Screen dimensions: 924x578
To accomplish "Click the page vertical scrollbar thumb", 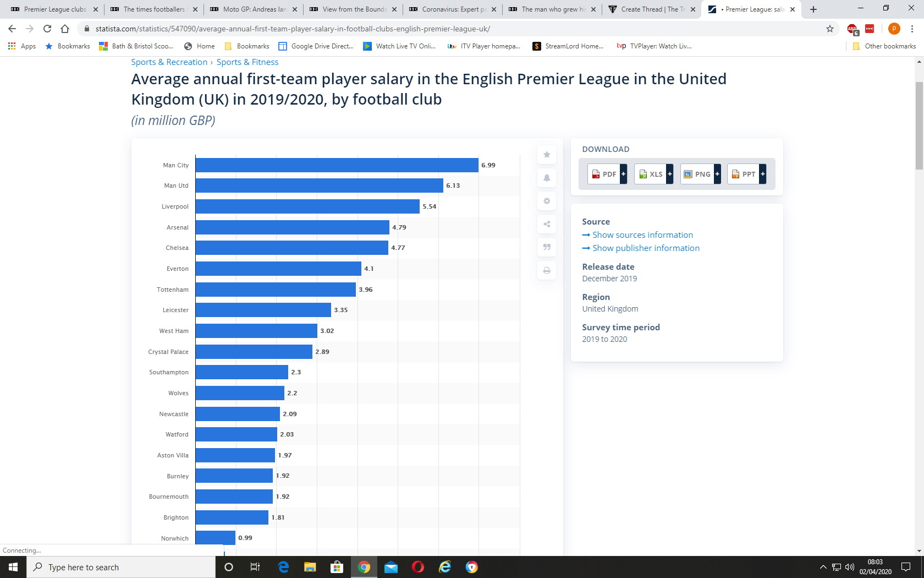I will (x=919, y=126).
